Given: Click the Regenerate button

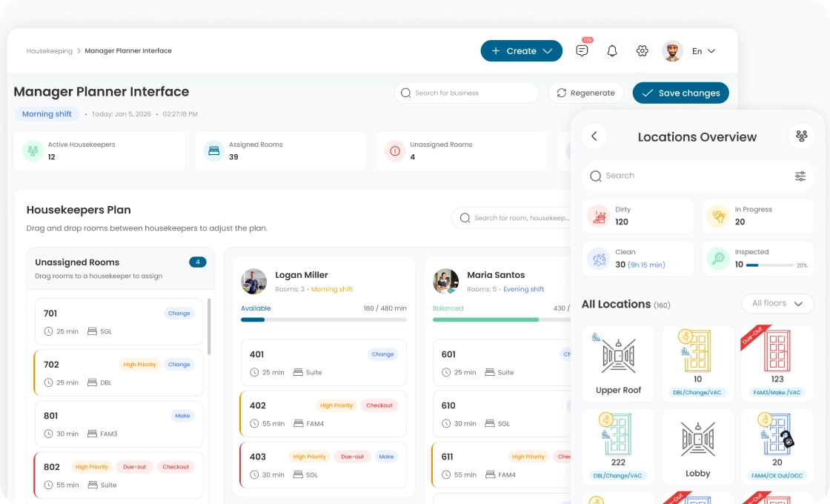Looking at the screenshot, I should pyautogui.click(x=586, y=93).
